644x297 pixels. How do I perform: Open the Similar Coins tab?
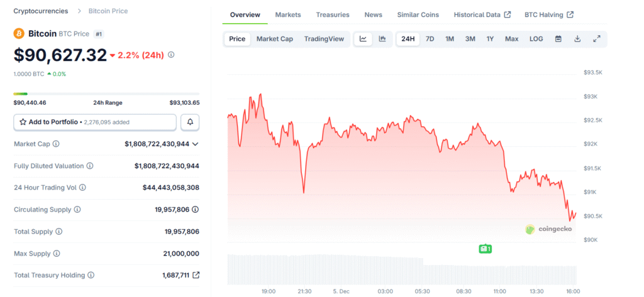click(x=418, y=15)
